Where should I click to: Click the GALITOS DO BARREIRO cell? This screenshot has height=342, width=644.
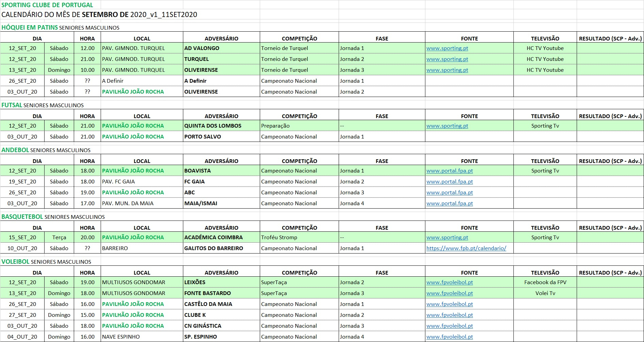[x=221, y=248]
